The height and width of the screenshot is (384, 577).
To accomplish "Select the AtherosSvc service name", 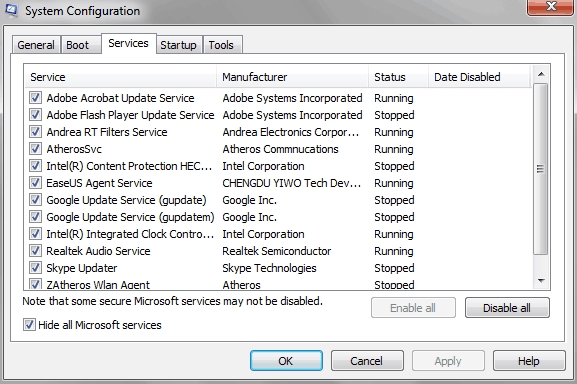I will tap(74, 149).
